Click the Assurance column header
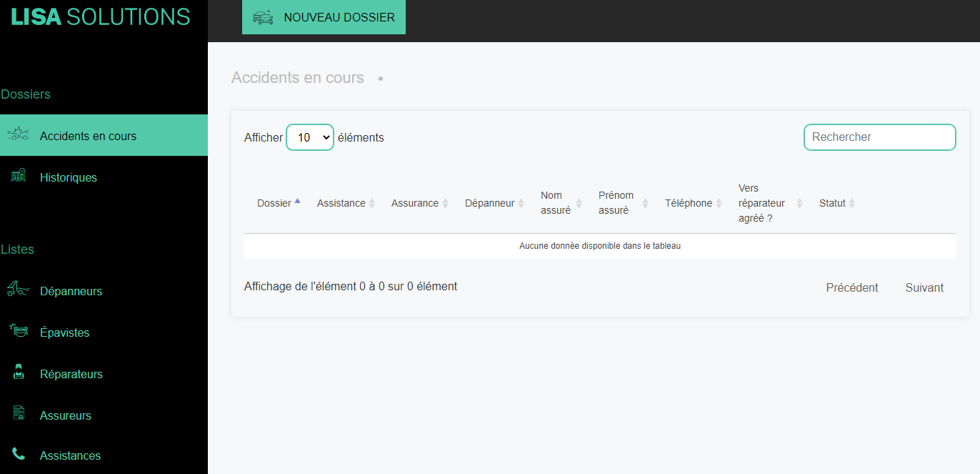Screen dimensions: 980x474 tap(415, 203)
